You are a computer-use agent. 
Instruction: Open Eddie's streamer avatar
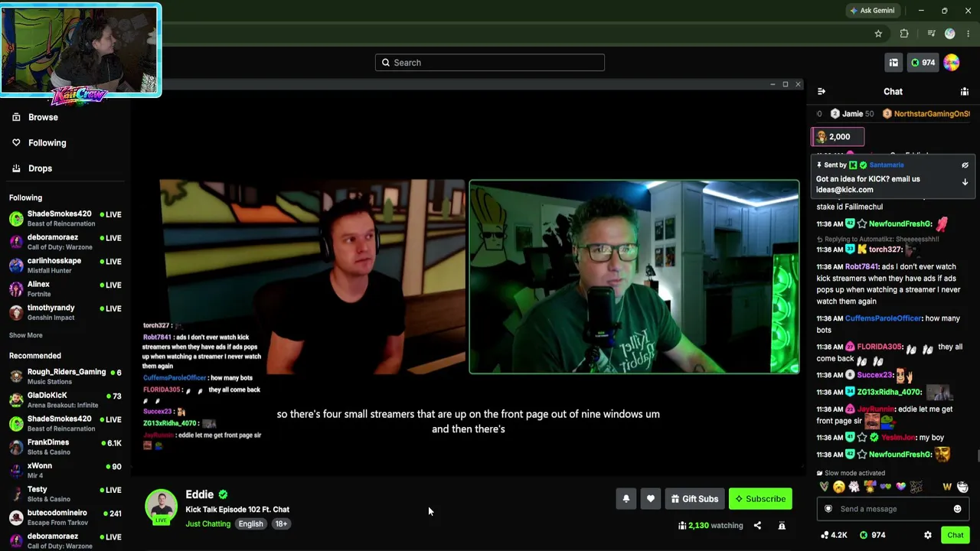click(x=162, y=505)
